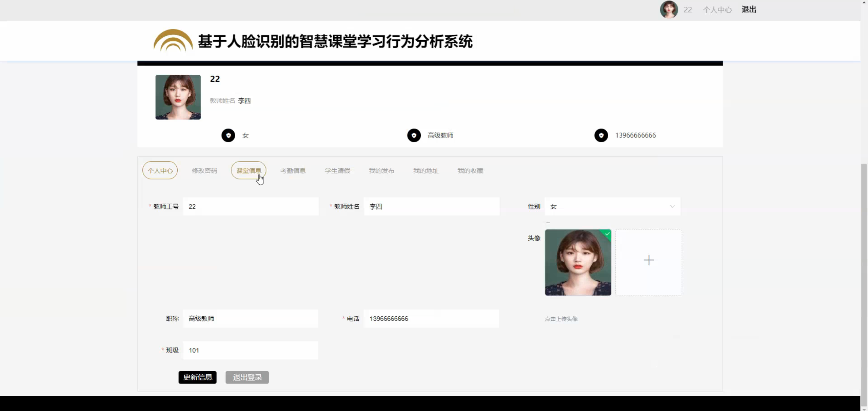Click the shield icon beside 高级教师
868x411 pixels.
point(414,135)
